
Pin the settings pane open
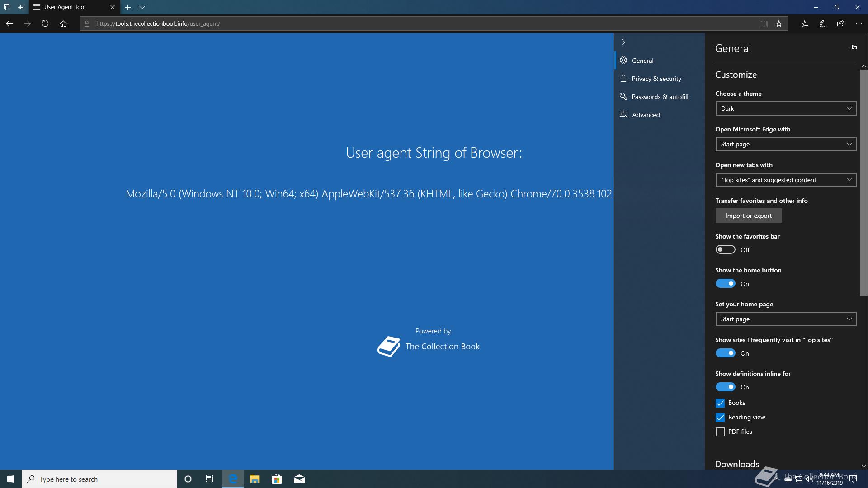[x=853, y=47]
